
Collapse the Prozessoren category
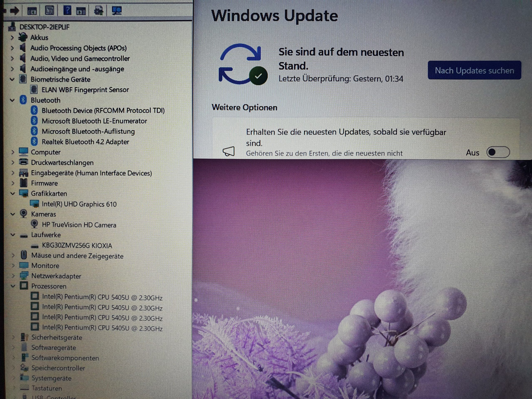point(13,286)
